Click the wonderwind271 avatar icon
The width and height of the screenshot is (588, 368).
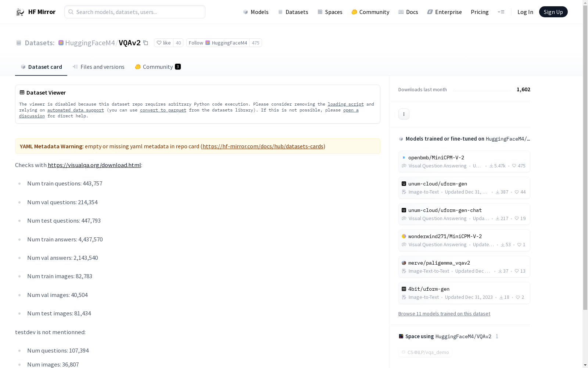click(404, 236)
